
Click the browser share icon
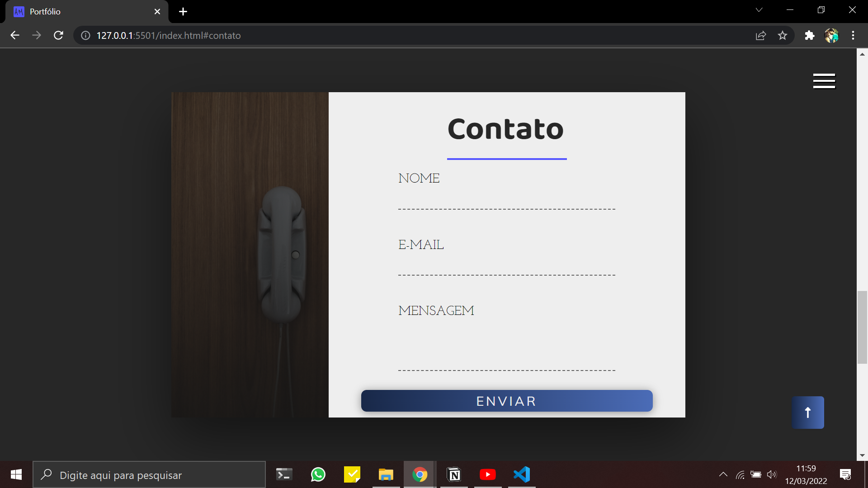[761, 35]
